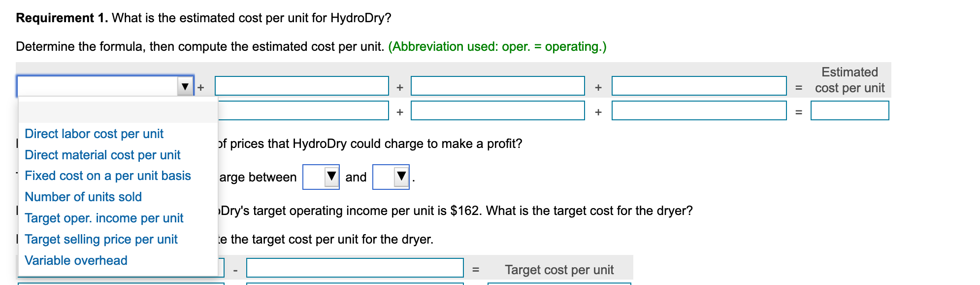Select 'Direct material cost per unit' option

(x=103, y=155)
